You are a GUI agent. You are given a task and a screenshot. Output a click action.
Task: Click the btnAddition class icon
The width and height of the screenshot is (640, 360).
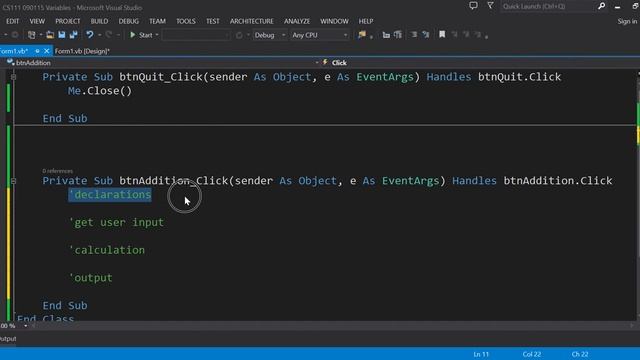pos(10,62)
